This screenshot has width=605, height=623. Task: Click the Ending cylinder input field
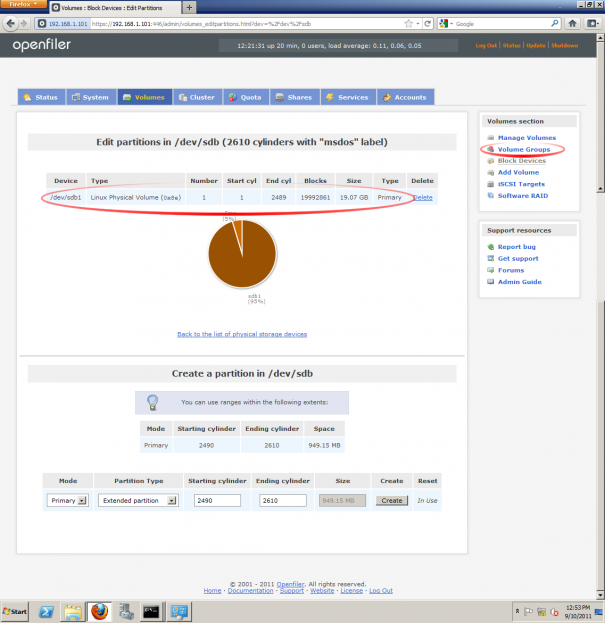click(x=282, y=501)
